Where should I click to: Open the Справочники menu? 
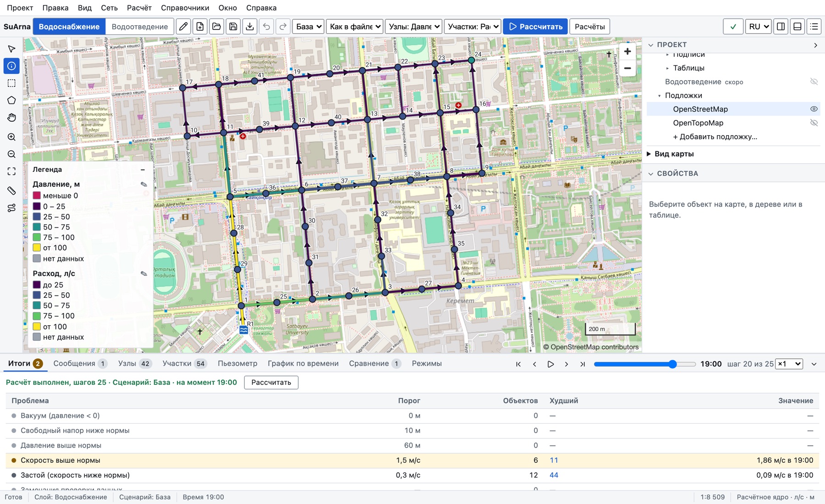point(185,8)
